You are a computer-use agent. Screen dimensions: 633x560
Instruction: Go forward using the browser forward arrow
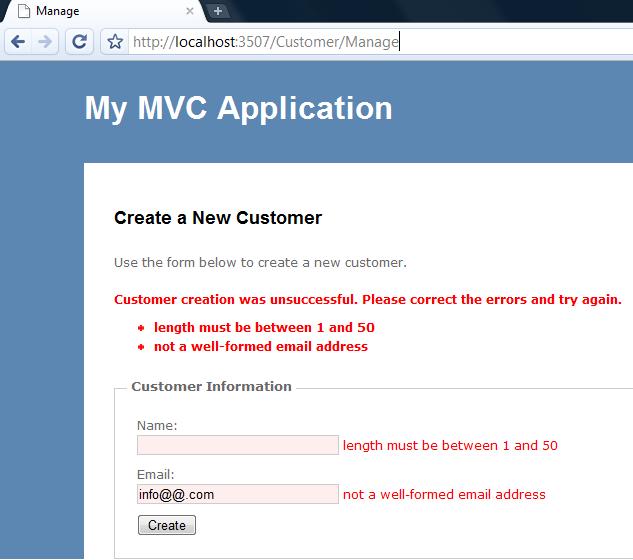coord(45,42)
